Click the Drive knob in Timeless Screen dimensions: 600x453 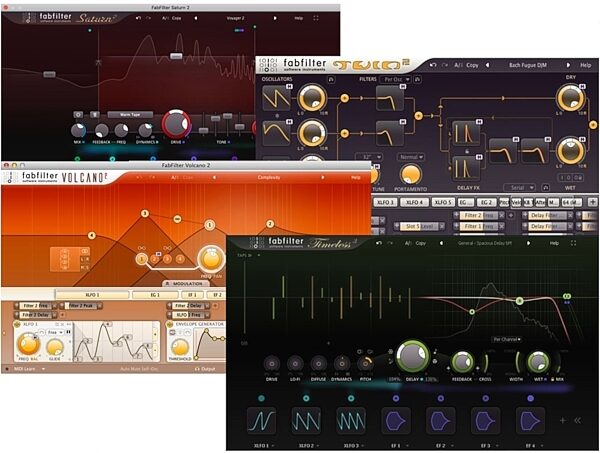pos(272,363)
